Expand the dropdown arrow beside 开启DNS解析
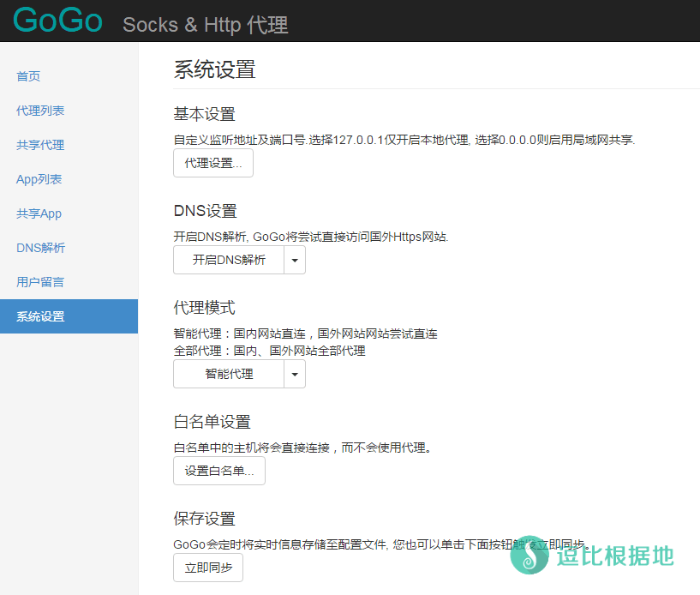Viewport: 700px width, 595px height. pyautogui.click(x=295, y=260)
